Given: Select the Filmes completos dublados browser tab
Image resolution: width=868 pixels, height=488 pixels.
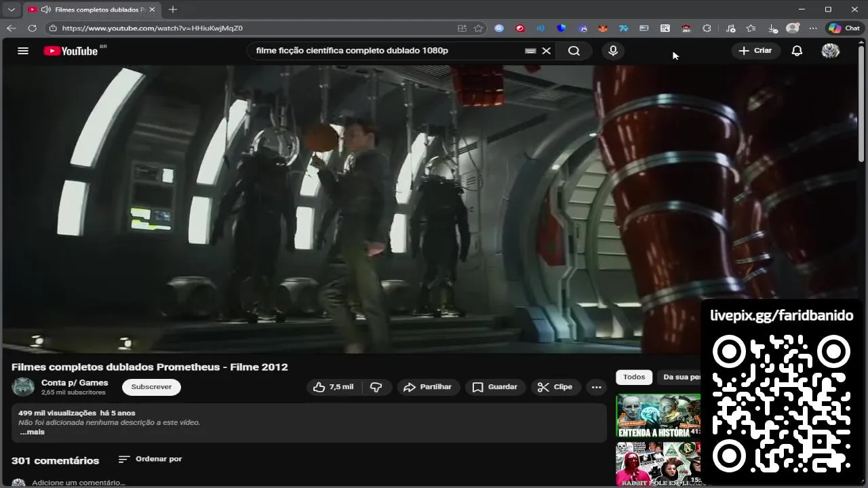Looking at the screenshot, I should [x=91, y=9].
